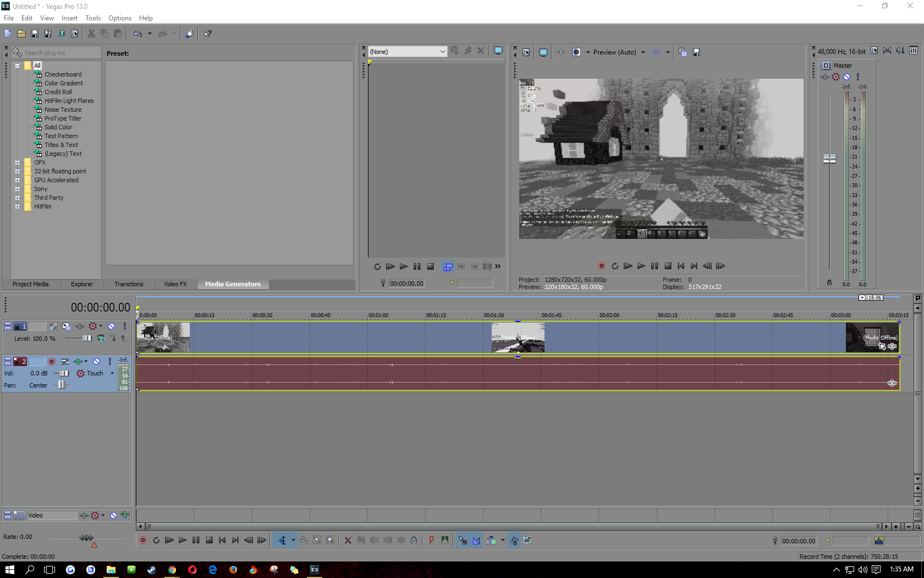The height and width of the screenshot is (578, 924).
Task: Open Windows Start menu
Action: tap(9, 570)
